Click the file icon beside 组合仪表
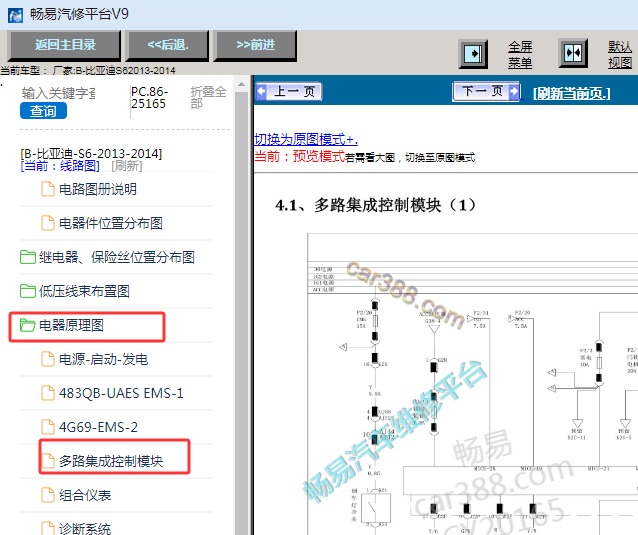The height and width of the screenshot is (535, 638). 48,495
